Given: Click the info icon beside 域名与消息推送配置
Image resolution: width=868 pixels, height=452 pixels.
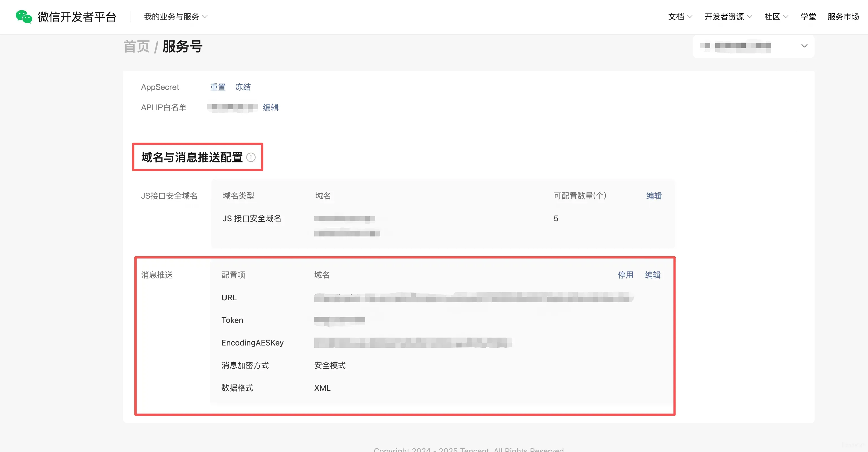Looking at the screenshot, I should tap(251, 157).
